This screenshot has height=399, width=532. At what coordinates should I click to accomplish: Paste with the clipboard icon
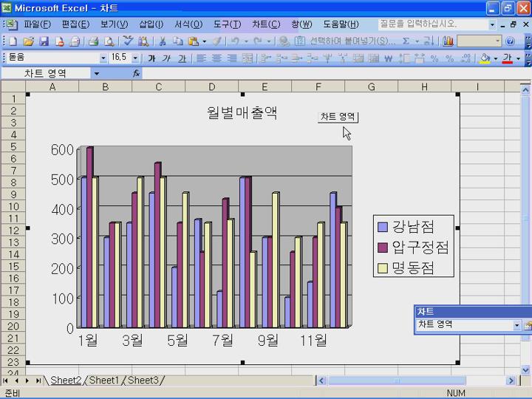tap(194, 41)
